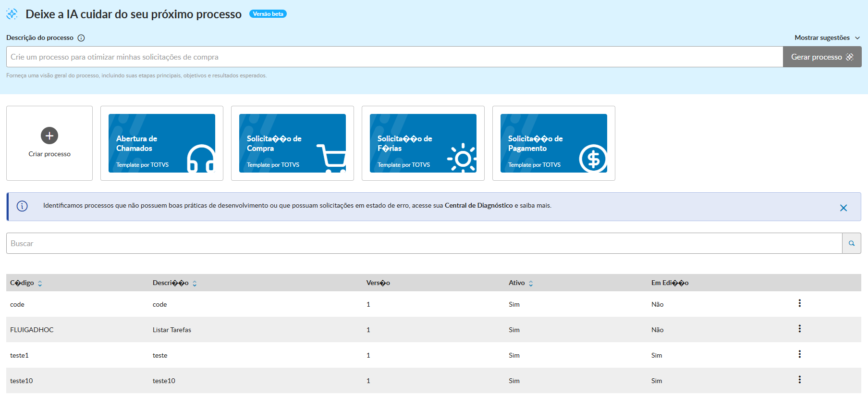Image resolution: width=868 pixels, height=398 pixels.
Task: Click the shopping cart icon on Compra card
Action: click(331, 158)
